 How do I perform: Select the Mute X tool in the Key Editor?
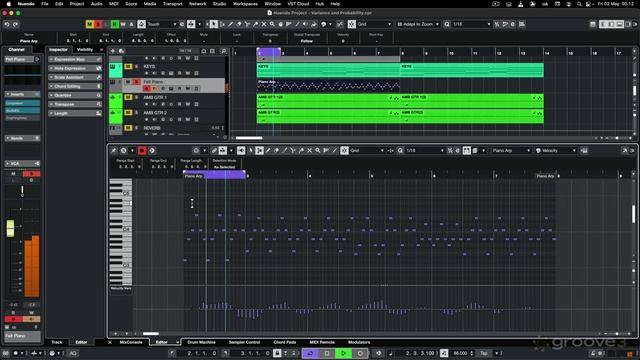309,151
